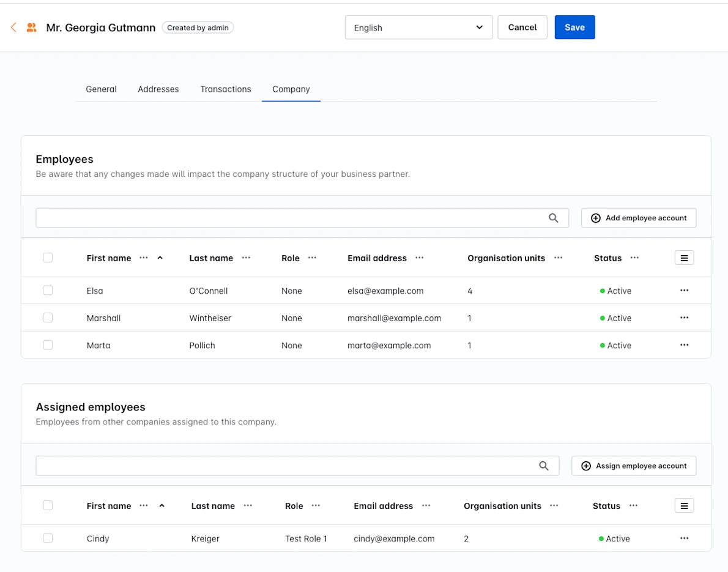Screen dimensions: 728x572
Task: Open Last name column options in Employees table
Action: click(x=246, y=258)
